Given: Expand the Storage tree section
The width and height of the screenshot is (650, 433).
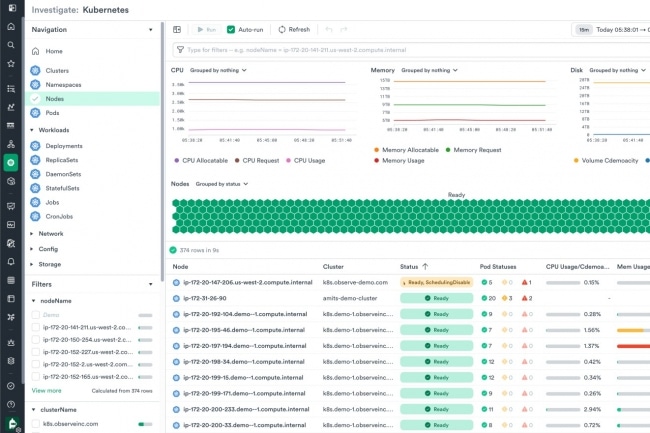Looking at the screenshot, I should click(32, 264).
